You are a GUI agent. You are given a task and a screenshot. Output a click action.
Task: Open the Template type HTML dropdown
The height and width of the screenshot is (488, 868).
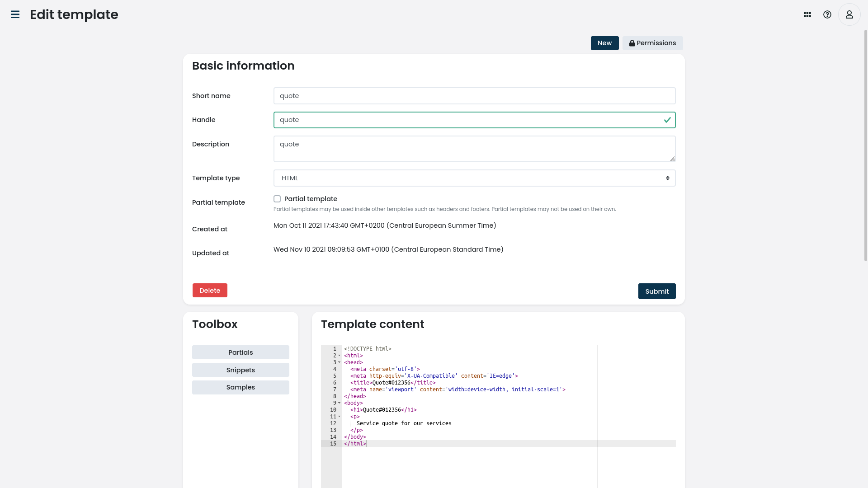pyautogui.click(x=474, y=178)
